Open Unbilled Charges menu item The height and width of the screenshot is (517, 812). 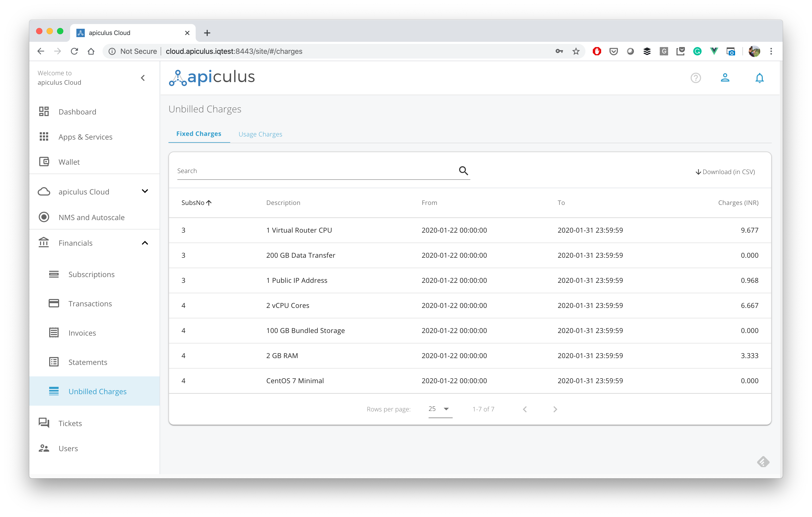click(x=94, y=391)
